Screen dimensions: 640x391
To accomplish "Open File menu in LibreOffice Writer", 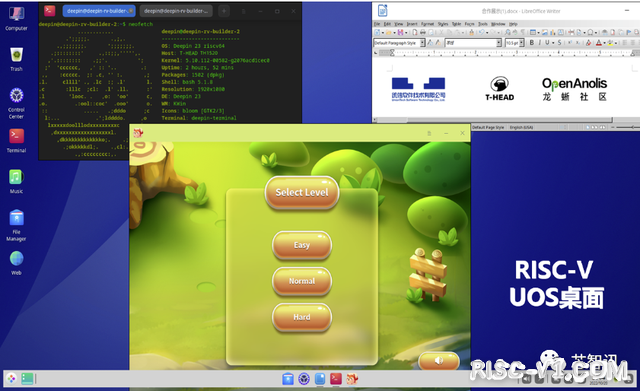I will [x=377, y=24].
